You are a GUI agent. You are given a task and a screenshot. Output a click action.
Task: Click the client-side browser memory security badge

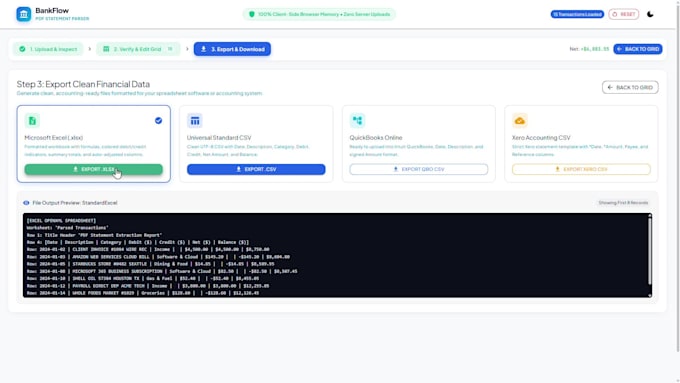319,14
